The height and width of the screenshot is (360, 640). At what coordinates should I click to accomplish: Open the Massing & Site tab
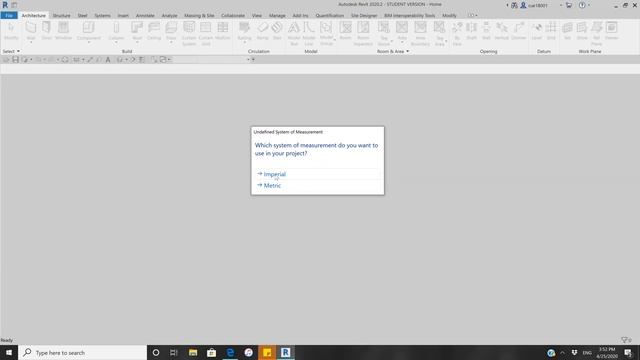(x=199, y=16)
